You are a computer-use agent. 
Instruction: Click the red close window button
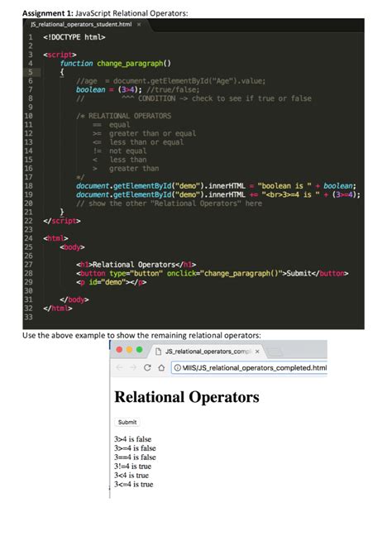pyautogui.click(x=119, y=349)
